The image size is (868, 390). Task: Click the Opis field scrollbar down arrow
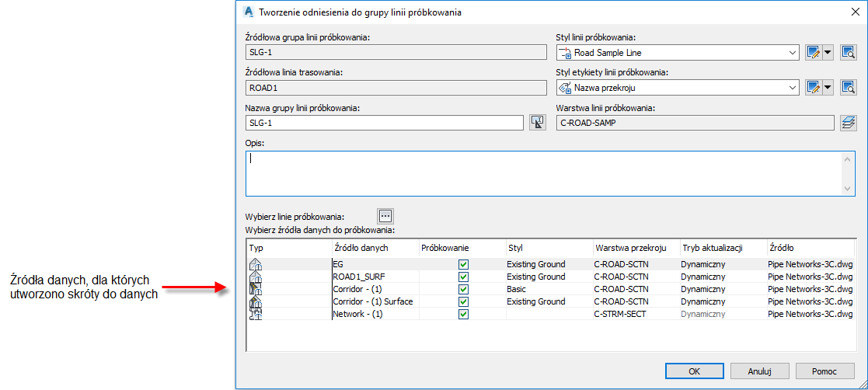(x=848, y=189)
